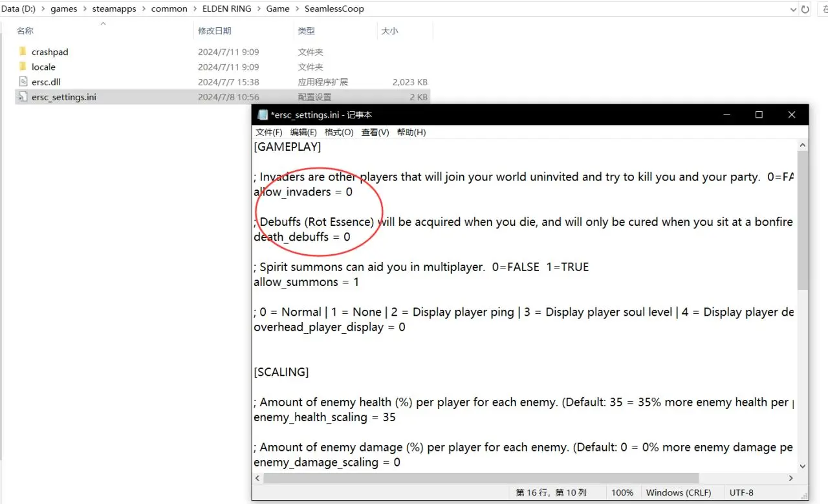The height and width of the screenshot is (504, 828).
Task: Click SeamlessCoop in the breadcrumb
Action: click(x=334, y=9)
